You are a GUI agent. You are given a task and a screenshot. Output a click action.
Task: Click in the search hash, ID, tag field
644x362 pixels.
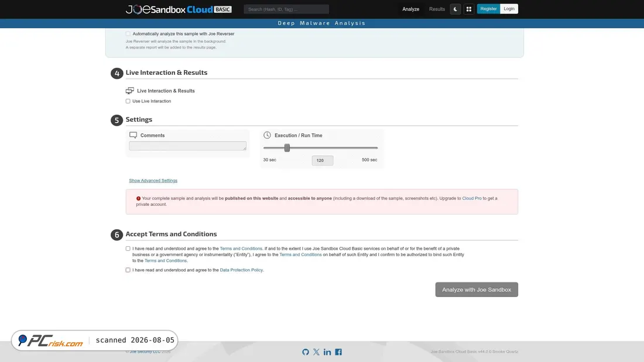pos(286,9)
